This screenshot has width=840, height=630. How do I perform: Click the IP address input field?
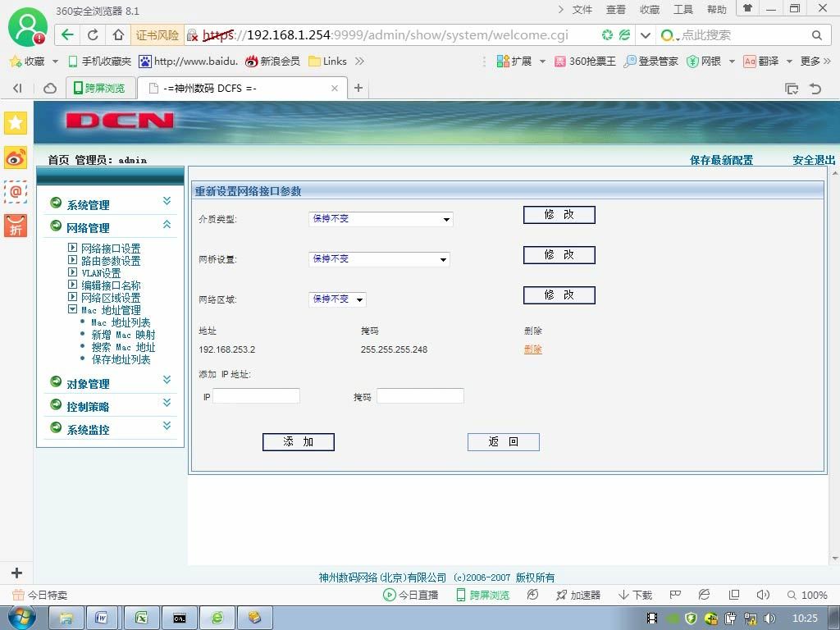(x=256, y=396)
